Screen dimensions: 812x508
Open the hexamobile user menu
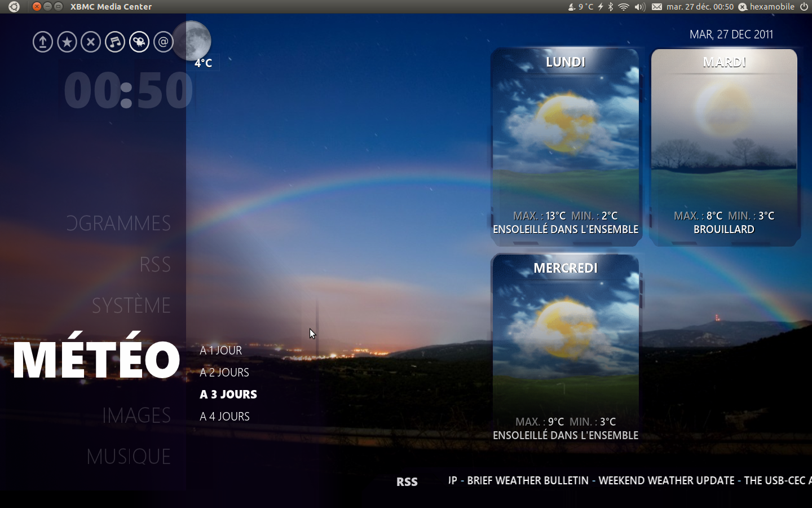point(766,7)
